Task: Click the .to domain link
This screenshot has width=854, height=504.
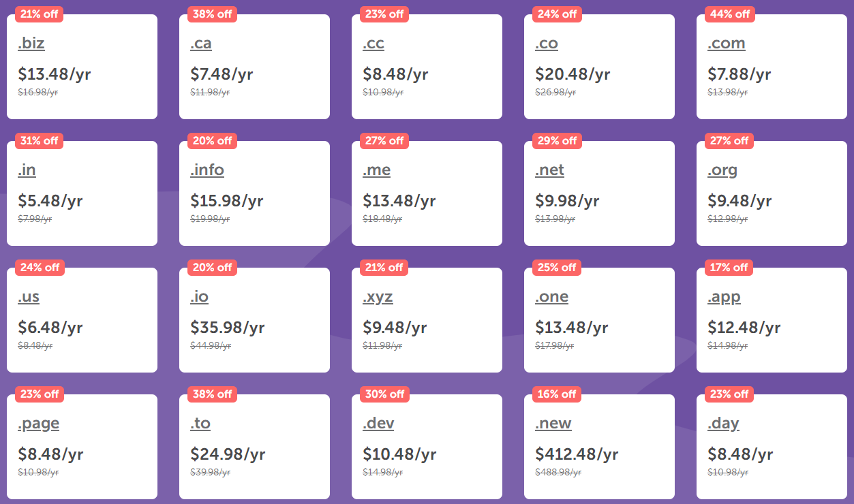Action: tap(200, 424)
